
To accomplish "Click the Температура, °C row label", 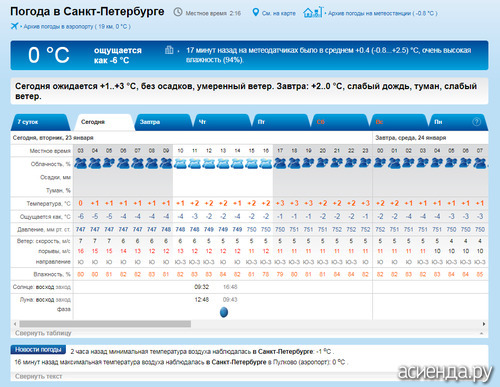I will 49,203.
